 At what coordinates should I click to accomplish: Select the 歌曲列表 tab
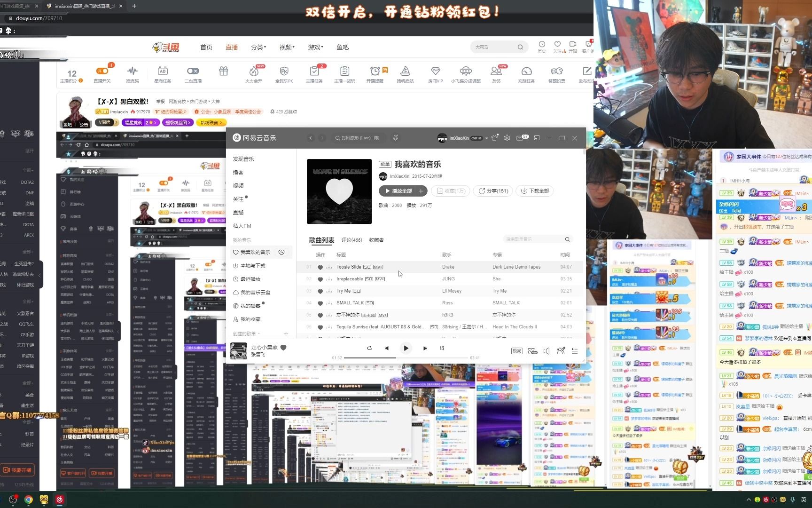(321, 240)
